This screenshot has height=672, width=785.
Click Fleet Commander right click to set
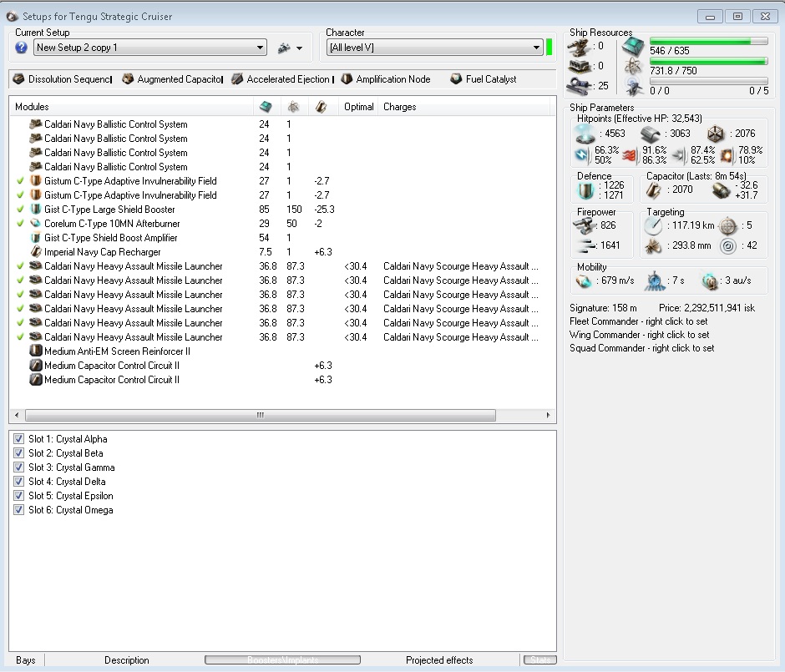click(639, 321)
